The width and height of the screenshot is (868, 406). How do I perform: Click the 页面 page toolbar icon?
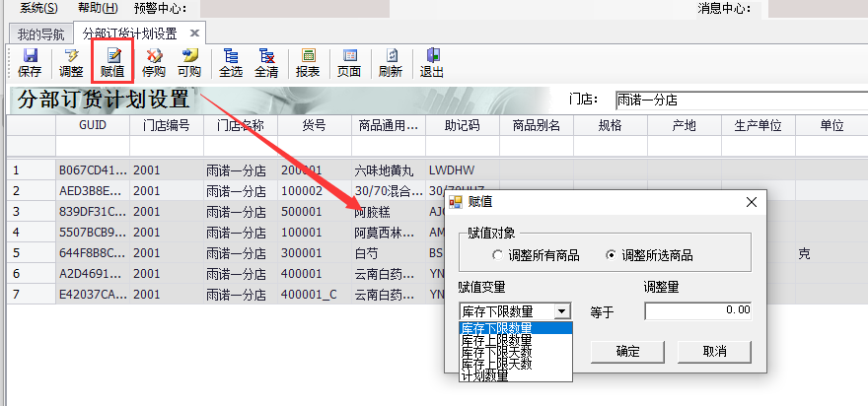pos(349,63)
